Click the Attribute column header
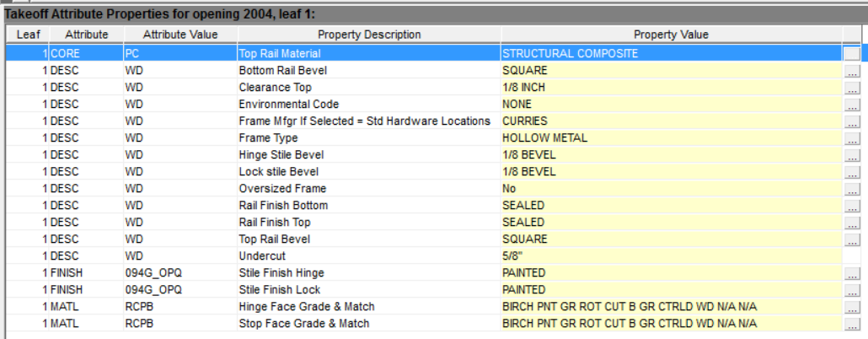This screenshot has width=868, height=339. tap(86, 35)
